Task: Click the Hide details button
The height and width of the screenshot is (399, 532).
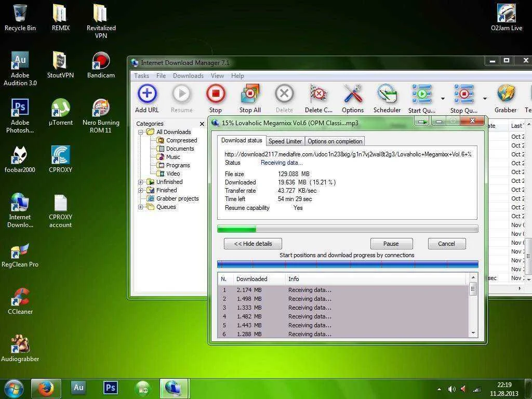Action: tap(253, 244)
